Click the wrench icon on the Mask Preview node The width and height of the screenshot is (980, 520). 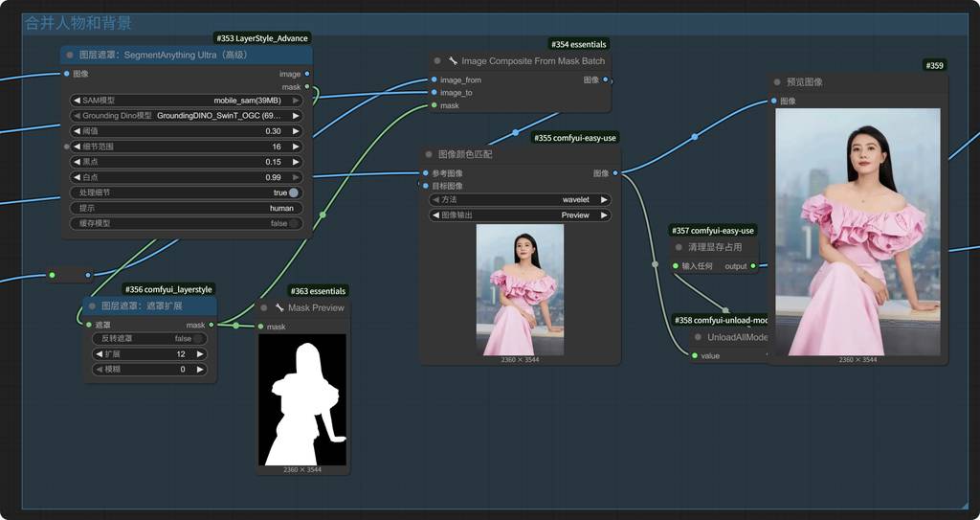click(279, 307)
